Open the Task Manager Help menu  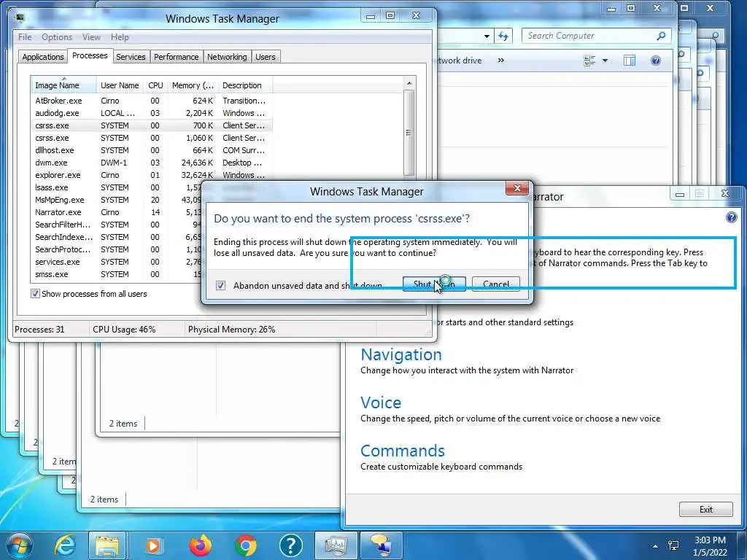[x=120, y=37]
